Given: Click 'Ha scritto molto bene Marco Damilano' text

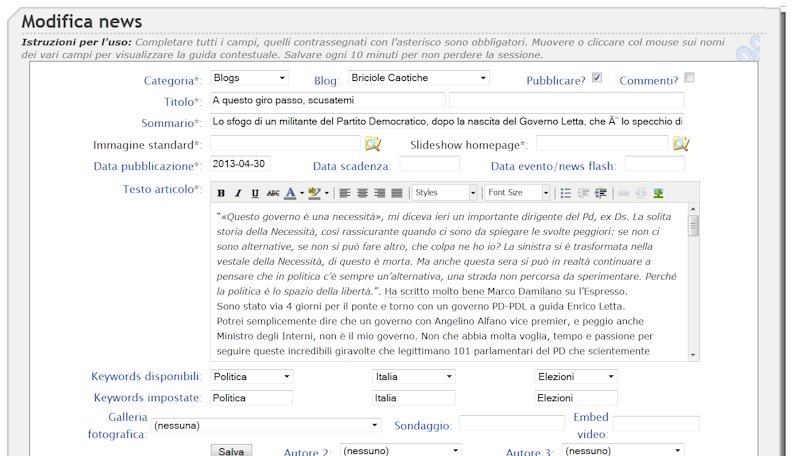Looking at the screenshot, I should coord(473,291).
